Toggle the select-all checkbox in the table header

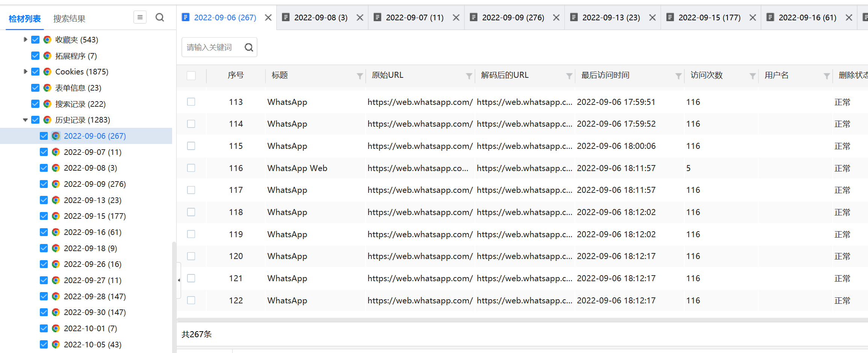[191, 76]
